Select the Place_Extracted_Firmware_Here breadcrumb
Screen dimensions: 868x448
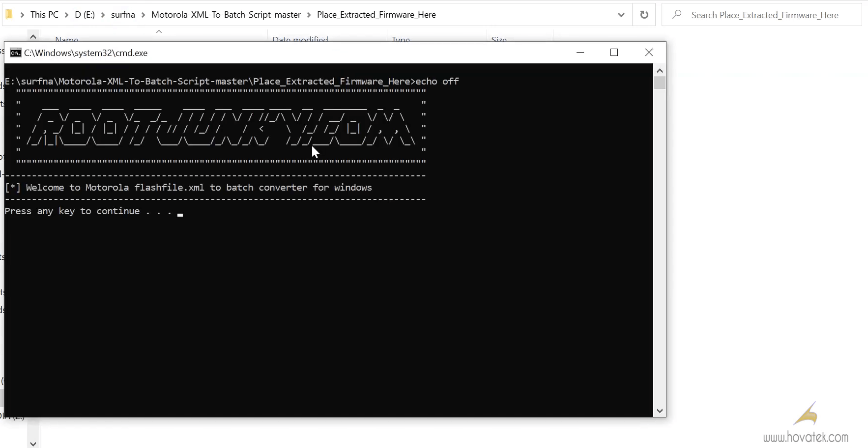(376, 15)
